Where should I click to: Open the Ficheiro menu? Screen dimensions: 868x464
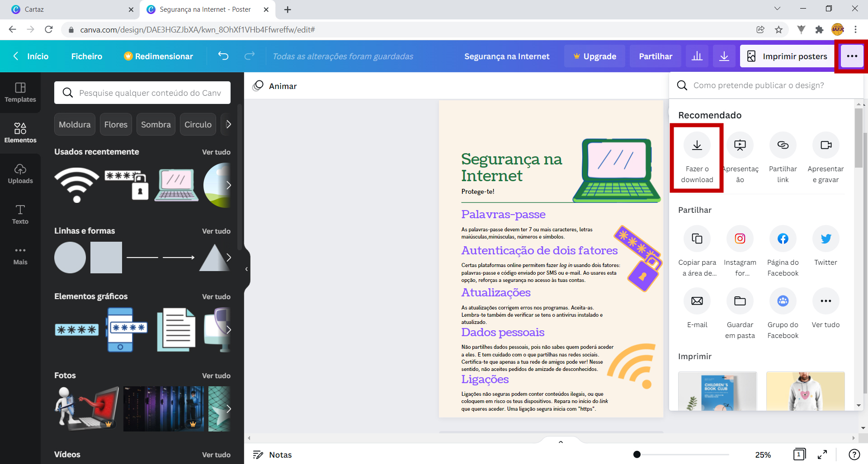[x=86, y=56]
